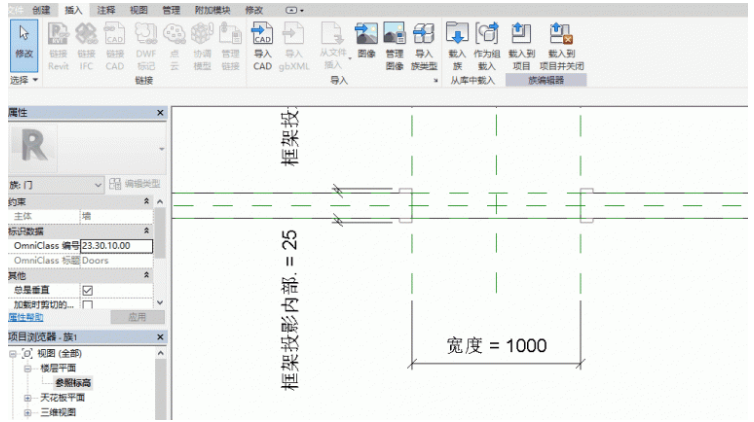Switch to the 视图 ribbon tab

(138, 10)
